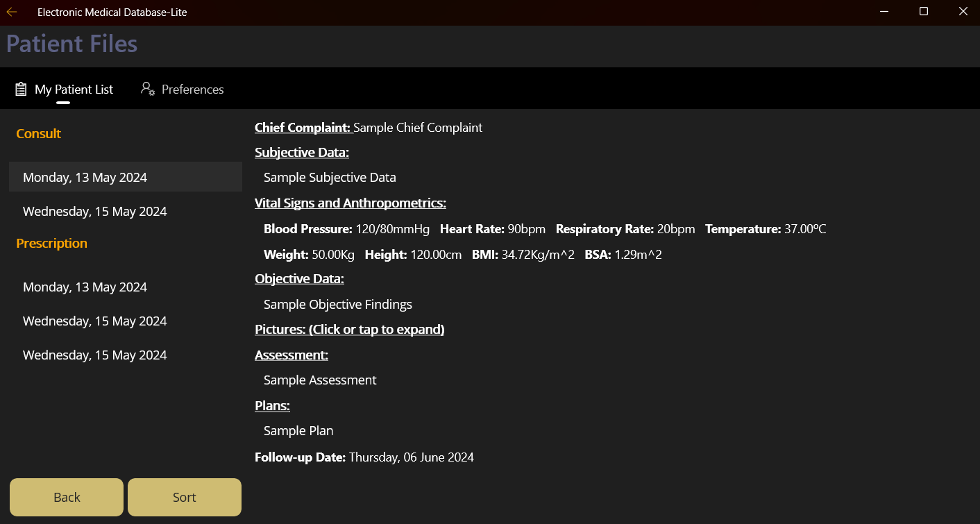Expand the Pictures section

pyautogui.click(x=349, y=329)
